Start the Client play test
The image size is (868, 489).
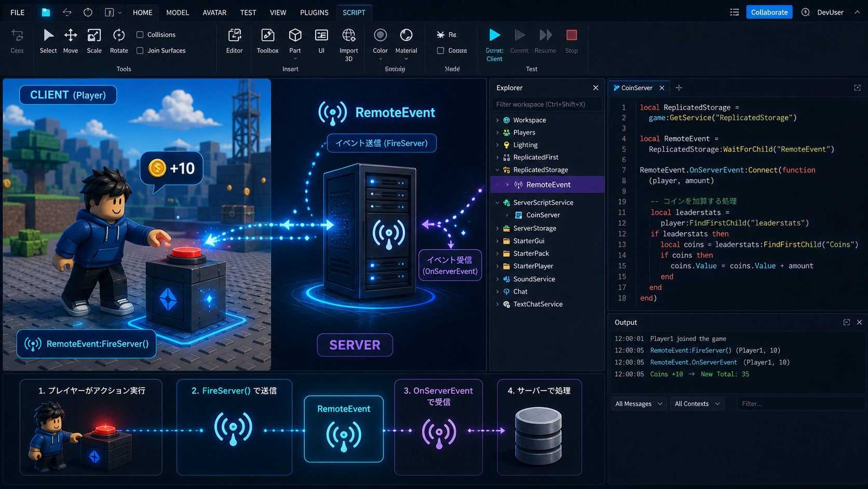click(495, 45)
